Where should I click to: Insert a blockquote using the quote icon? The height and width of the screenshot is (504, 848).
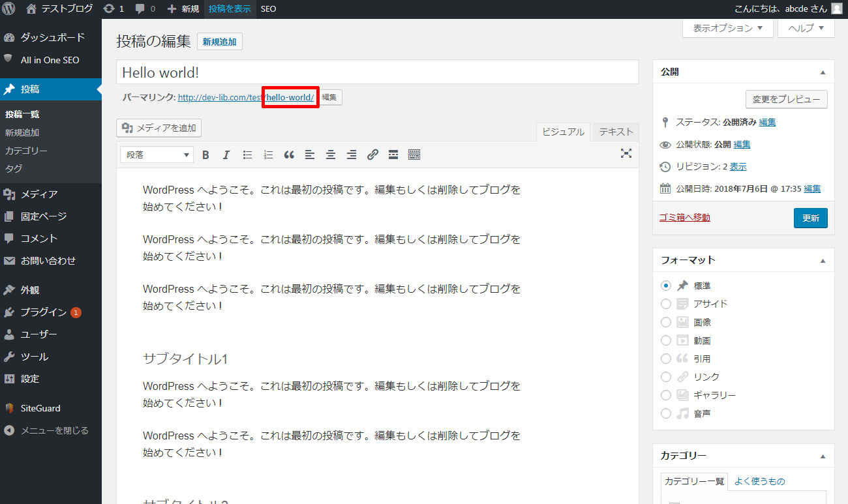point(289,155)
